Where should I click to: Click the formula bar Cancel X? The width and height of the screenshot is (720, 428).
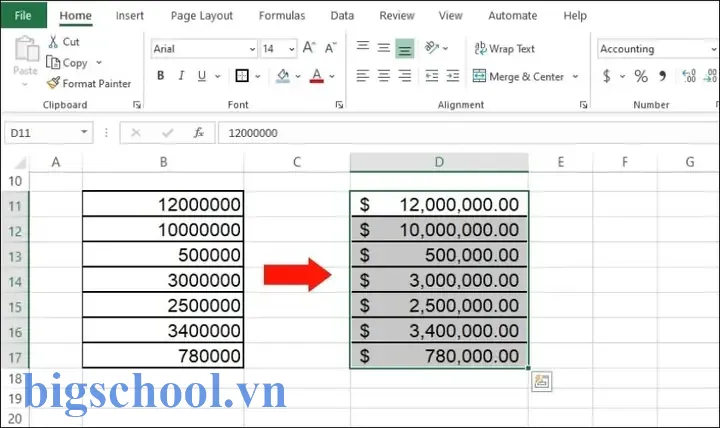coord(135,133)
